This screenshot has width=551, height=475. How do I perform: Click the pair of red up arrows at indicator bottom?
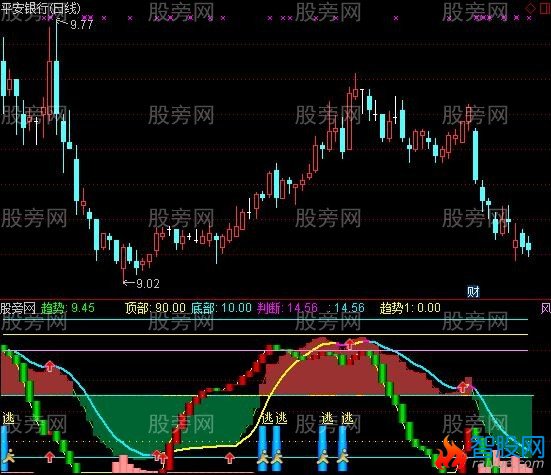click(160, 457)
